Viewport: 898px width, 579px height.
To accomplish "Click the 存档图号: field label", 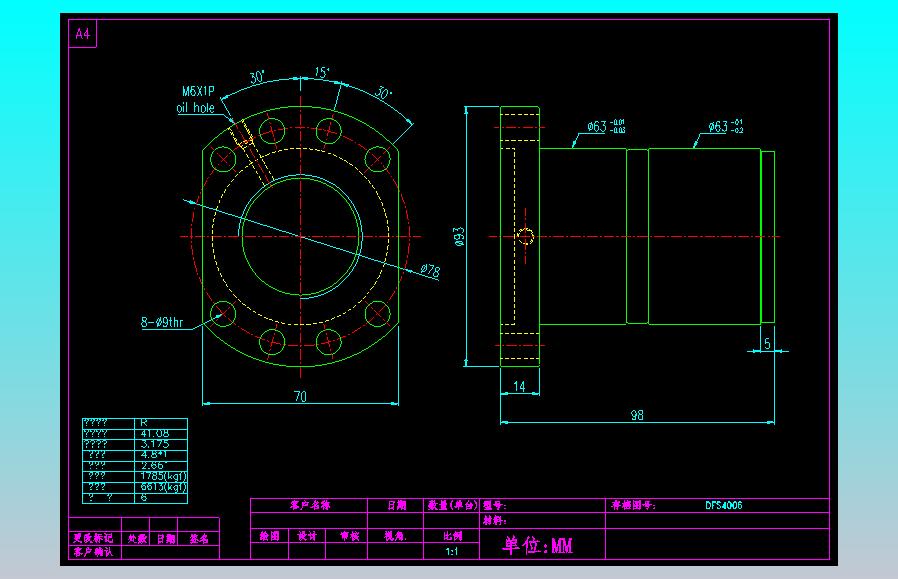I will [x=633, y=505].
